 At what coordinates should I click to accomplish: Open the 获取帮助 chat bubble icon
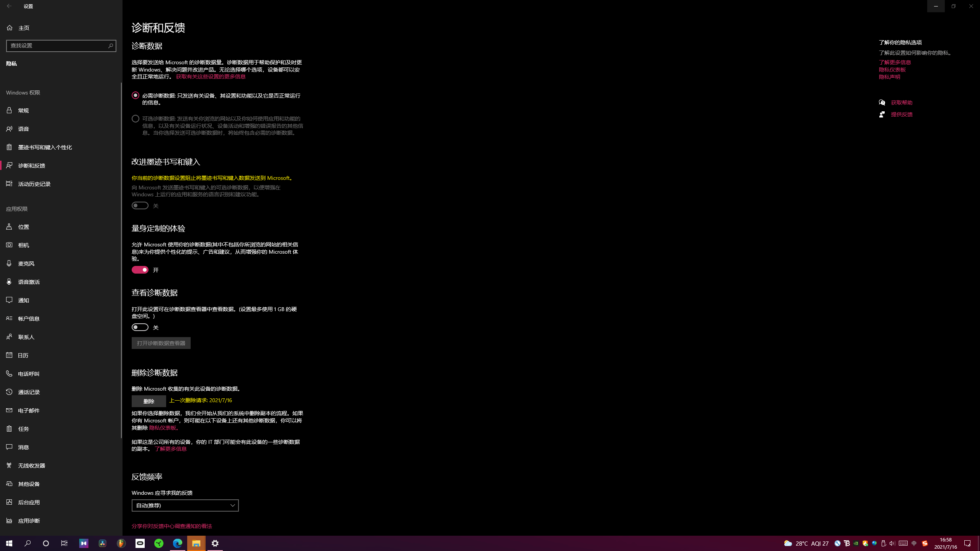882,102
